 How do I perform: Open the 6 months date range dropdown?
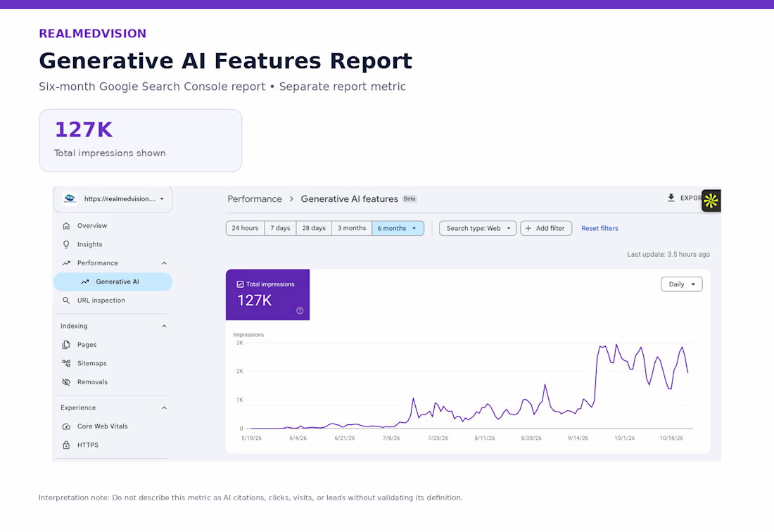coord(398,228)
